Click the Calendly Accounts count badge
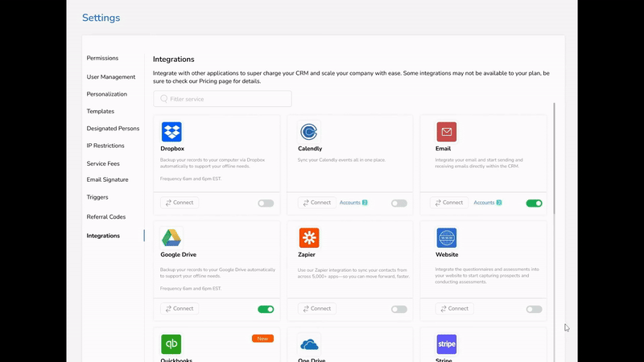The width and height of the screenshot is (644, 362). tap(365, 203)
